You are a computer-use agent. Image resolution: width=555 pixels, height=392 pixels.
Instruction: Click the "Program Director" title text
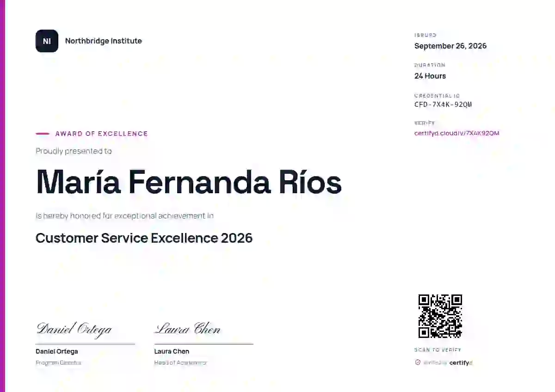(58, 363)
